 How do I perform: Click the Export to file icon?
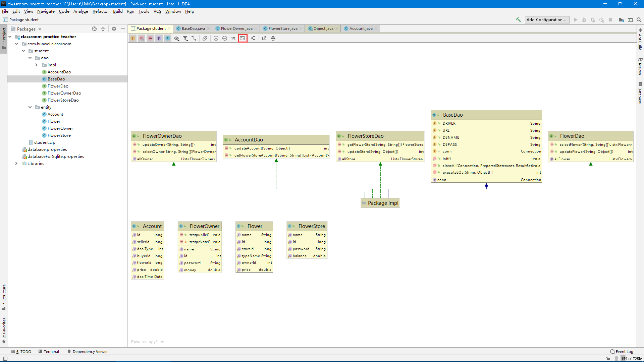264,38
